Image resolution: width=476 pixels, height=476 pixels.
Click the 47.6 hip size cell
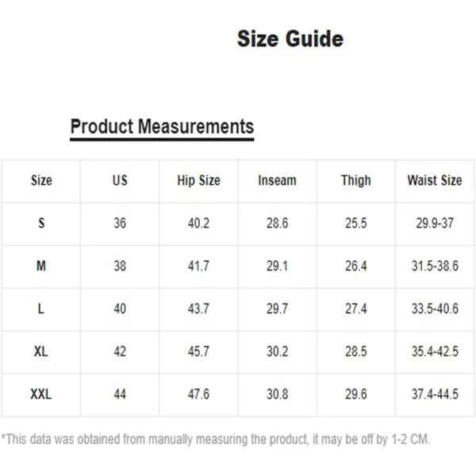point(198,394)
